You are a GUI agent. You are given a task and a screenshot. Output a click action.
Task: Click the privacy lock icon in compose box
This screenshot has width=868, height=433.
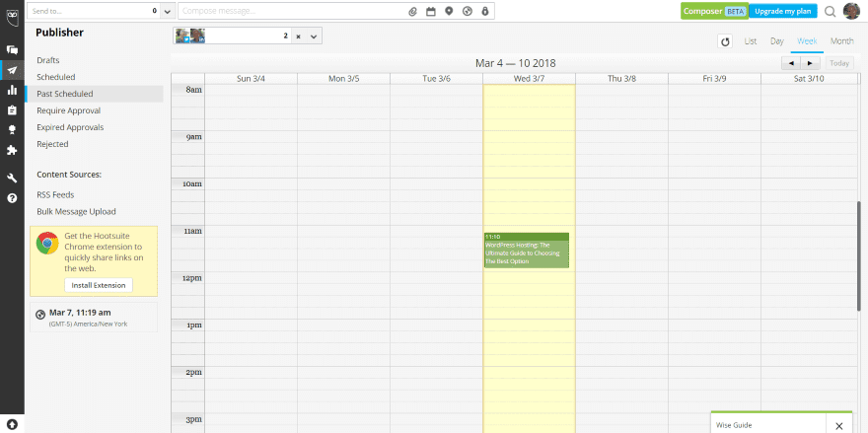coord(485,11)
